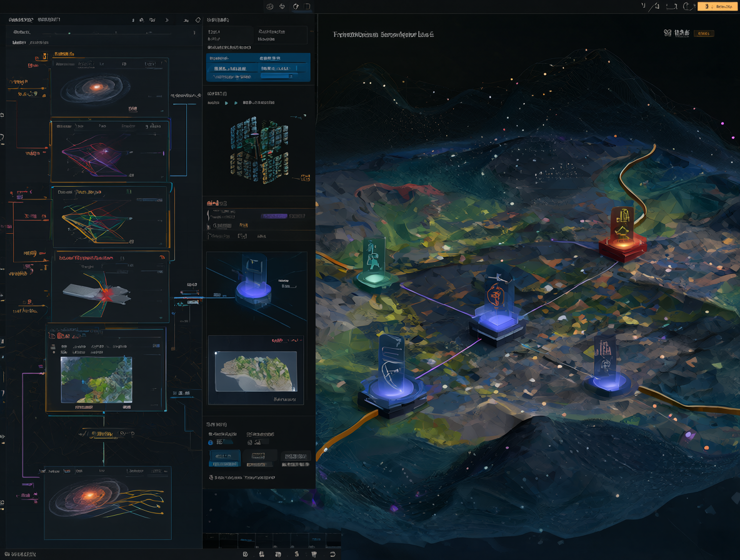Click the status text at the bottom-left corner
Viewport: 740px width, 560px height.
pyautogui.click(x=20, y=554)
